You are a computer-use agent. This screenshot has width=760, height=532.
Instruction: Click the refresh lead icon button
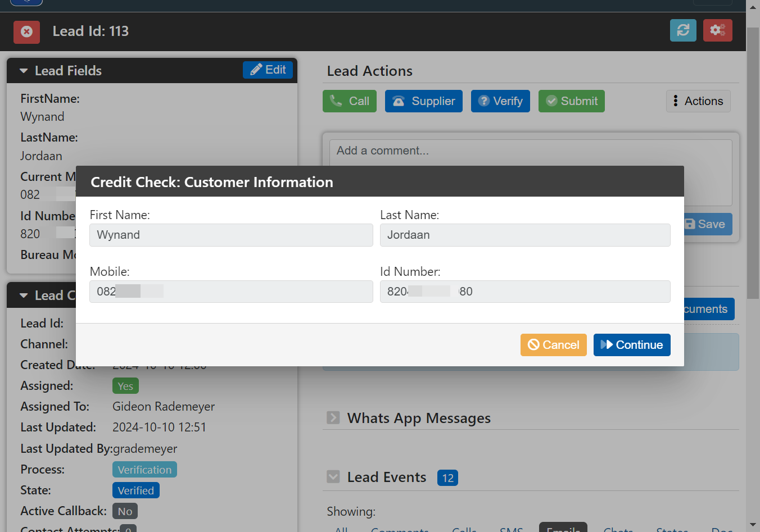click(x=683, y=30)
